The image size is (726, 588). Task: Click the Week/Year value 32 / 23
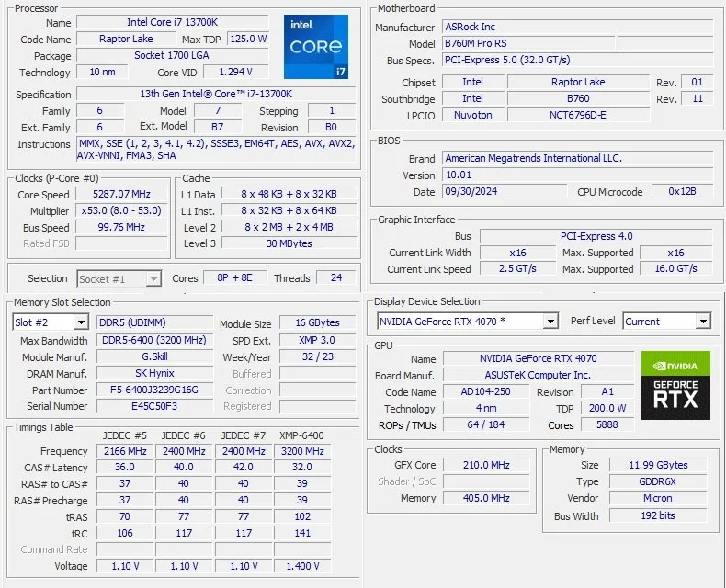318,357
